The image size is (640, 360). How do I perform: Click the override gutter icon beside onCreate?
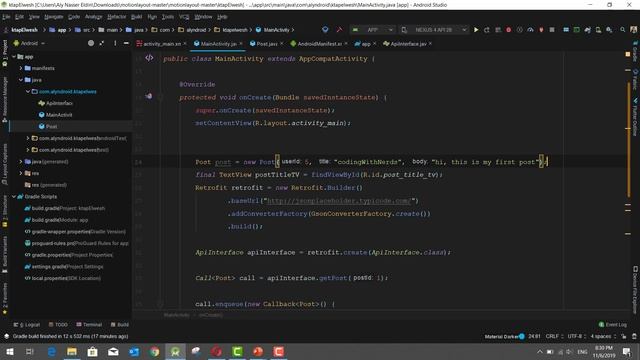(149, 96)
